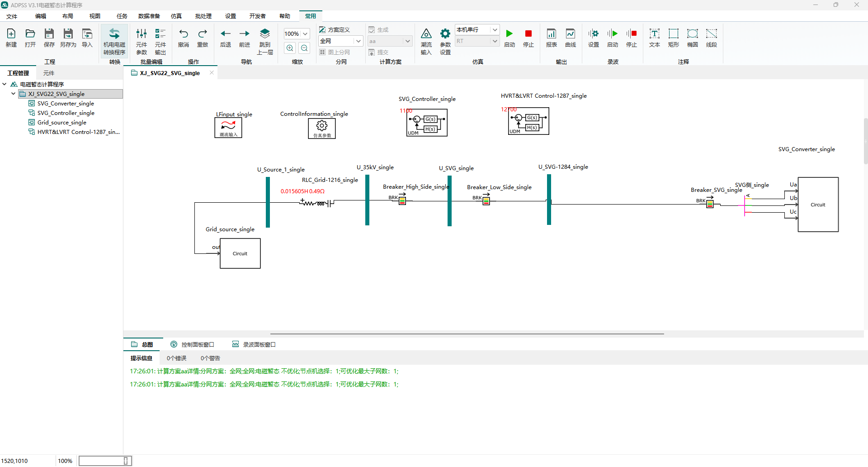Open the 报表 report output icon

[552, 38]
